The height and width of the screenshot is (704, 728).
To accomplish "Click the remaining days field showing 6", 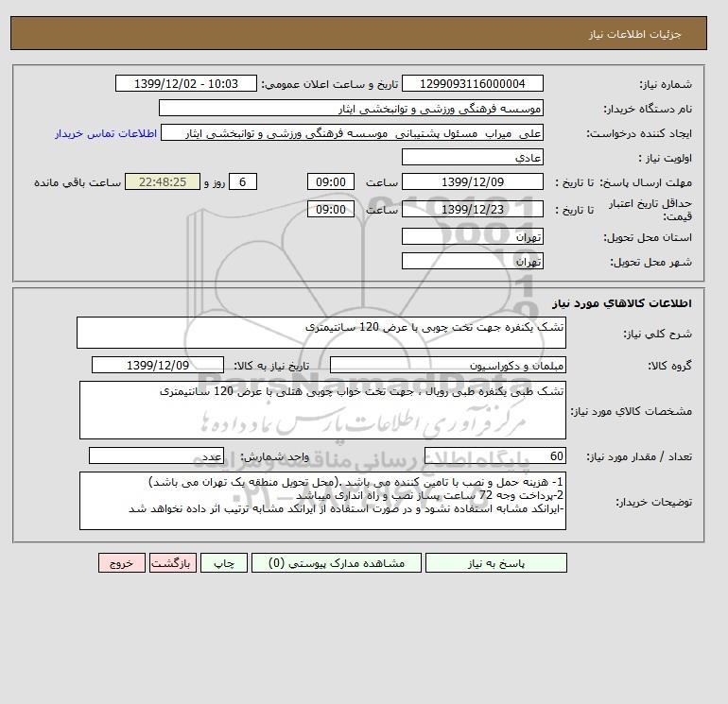I will [242, 182].
